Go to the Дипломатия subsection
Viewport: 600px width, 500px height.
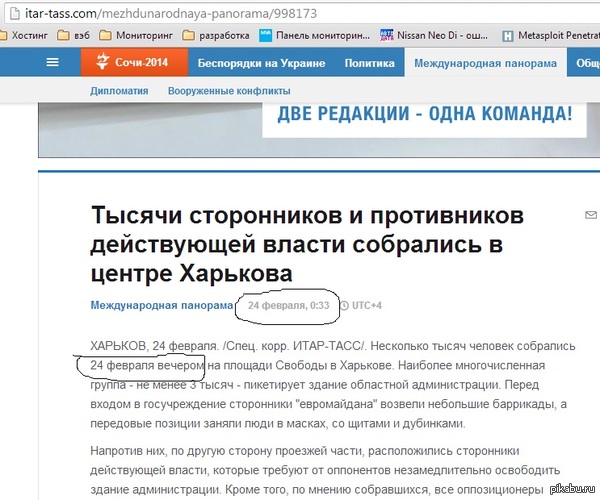(119, 91)
